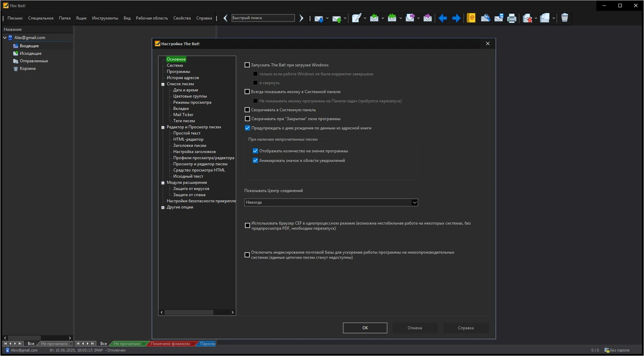Click the delete trash can toolbar icon
Screen dimensions: 644x356
(565, 18)
